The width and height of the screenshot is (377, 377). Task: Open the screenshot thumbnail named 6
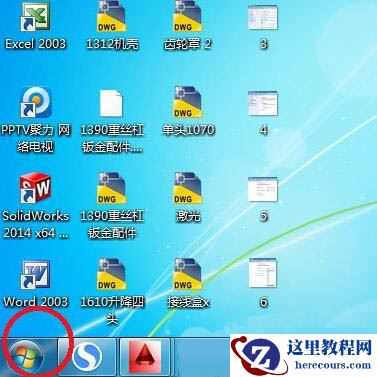263,273
